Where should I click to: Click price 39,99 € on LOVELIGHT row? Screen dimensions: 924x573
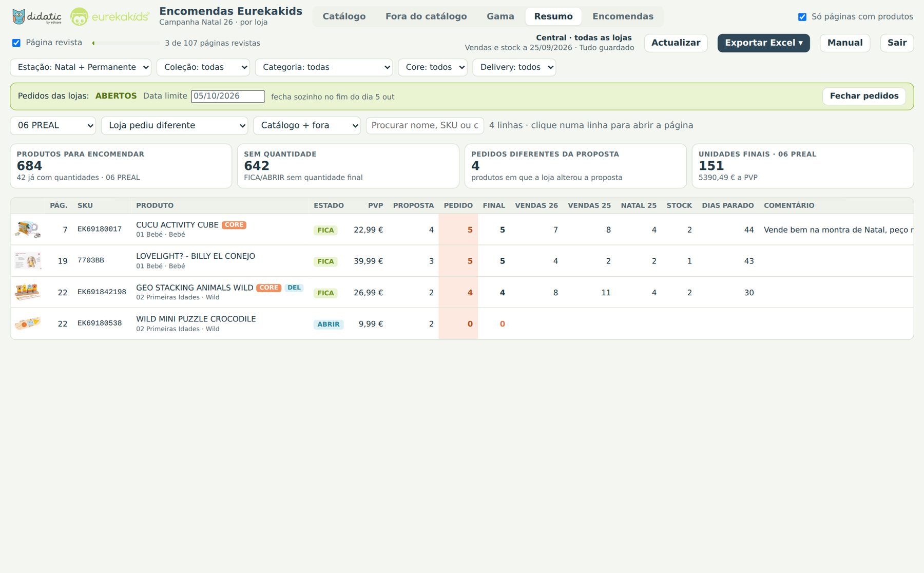[x=368, y=261]
